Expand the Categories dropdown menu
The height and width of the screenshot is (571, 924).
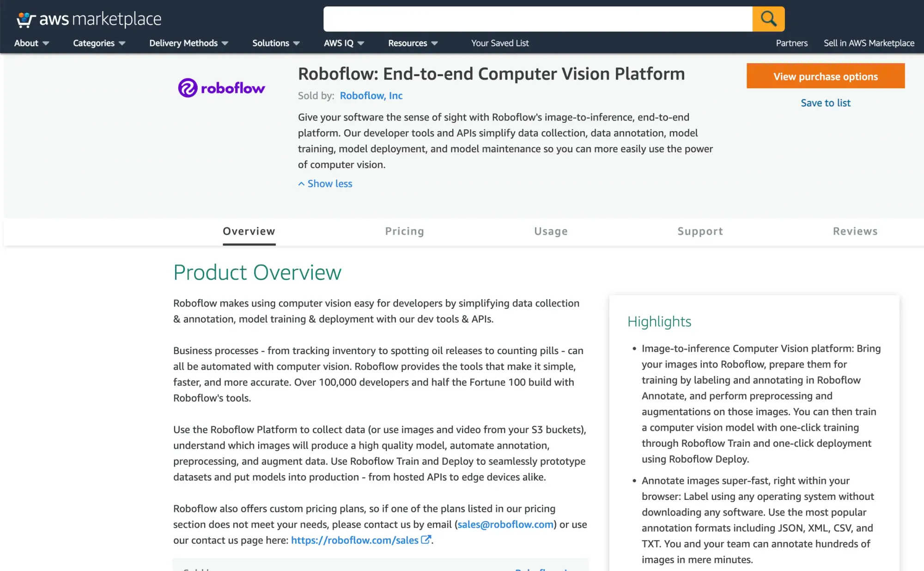(x=99, y=43)
